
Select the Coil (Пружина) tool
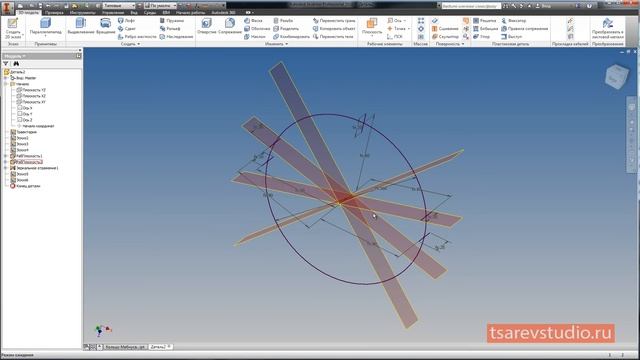[x=172, y=20]
